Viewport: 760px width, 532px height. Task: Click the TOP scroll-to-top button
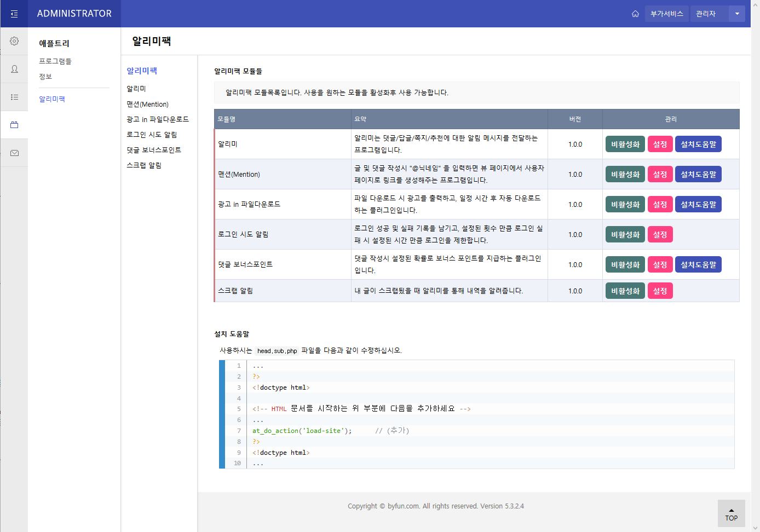(x=732, y=513)
